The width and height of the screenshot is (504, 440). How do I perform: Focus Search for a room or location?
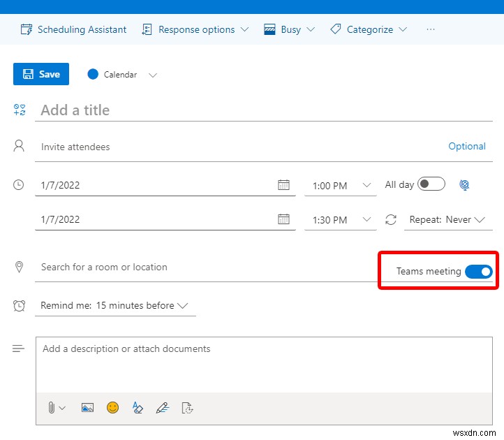206,267
